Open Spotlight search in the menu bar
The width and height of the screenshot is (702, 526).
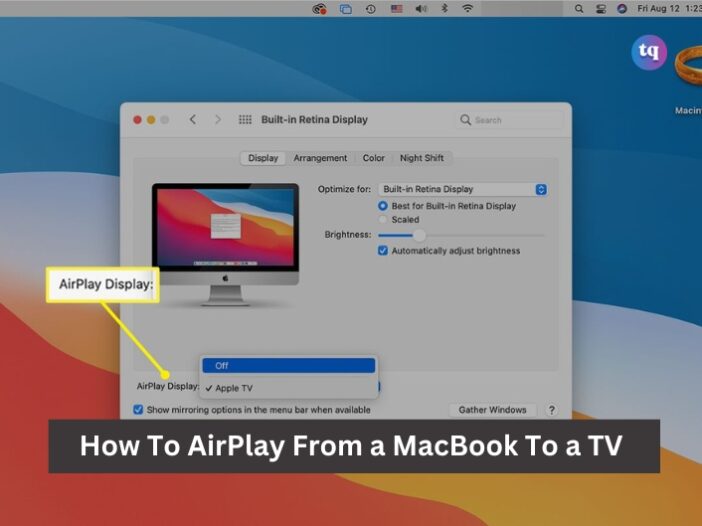579,9
